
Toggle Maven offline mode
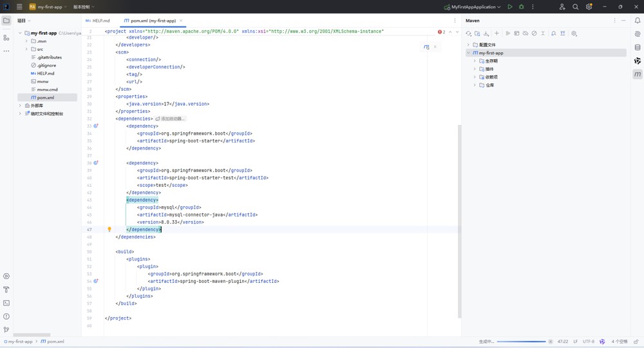526,34
